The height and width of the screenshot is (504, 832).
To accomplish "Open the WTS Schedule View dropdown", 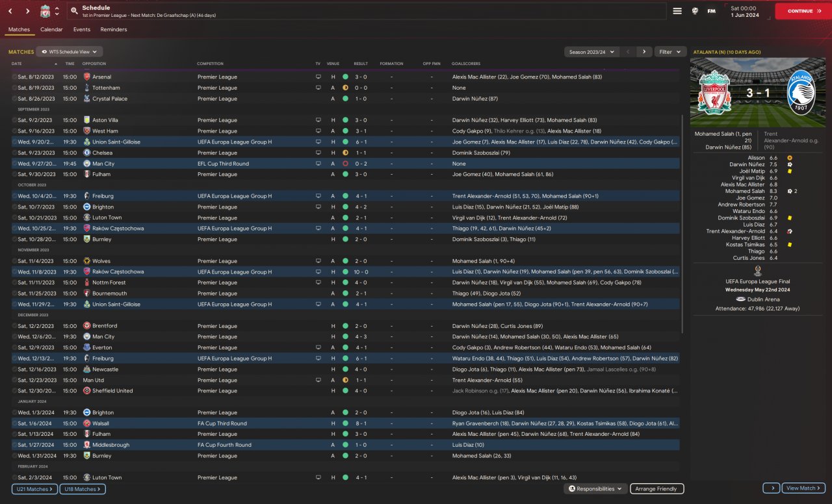I will click(70, 51).
